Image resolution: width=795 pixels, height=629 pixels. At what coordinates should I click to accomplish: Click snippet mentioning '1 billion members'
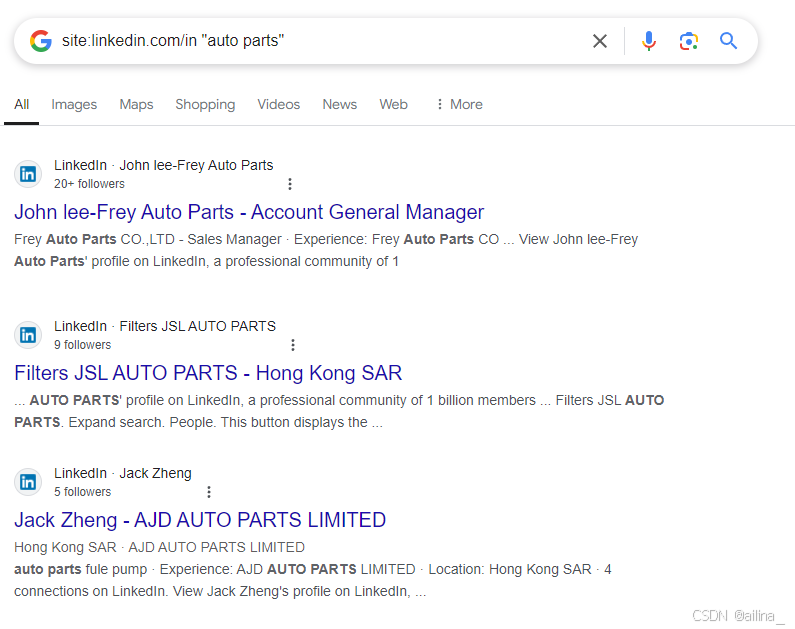pyautogui.click(x=339, y=411)
